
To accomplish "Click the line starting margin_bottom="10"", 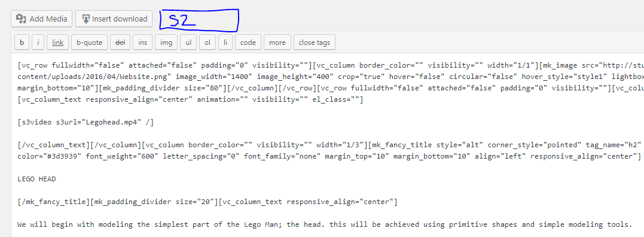I will pyautogui.click(x=331, y=88).
